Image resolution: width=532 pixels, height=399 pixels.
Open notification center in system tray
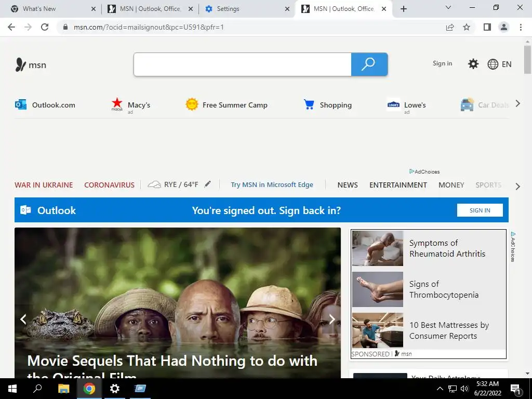tap(516, 389)
